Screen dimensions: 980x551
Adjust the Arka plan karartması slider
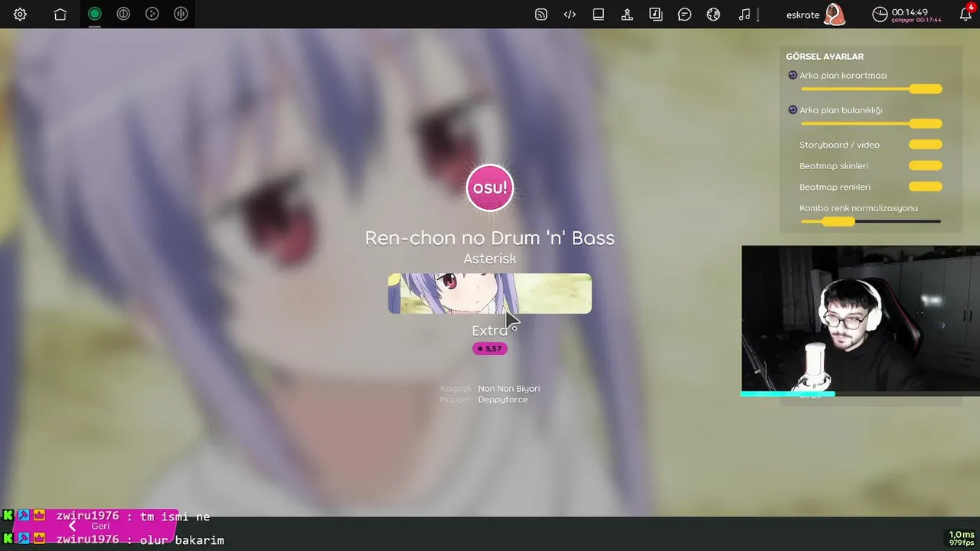[871, 90]
